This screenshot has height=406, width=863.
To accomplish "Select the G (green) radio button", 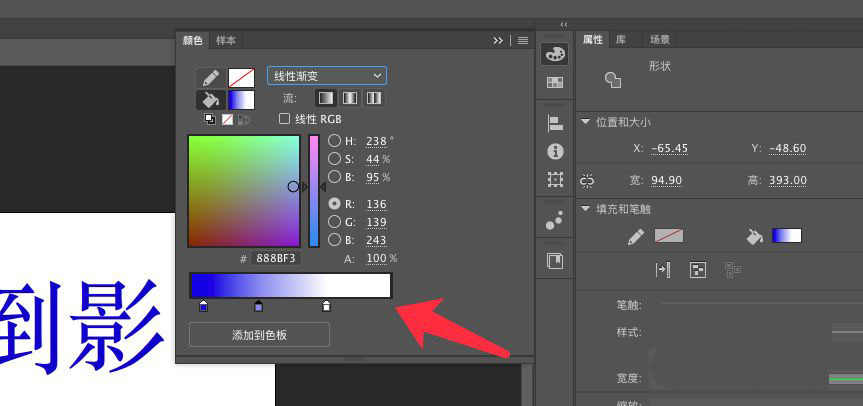I will click(x=335, y=222).
